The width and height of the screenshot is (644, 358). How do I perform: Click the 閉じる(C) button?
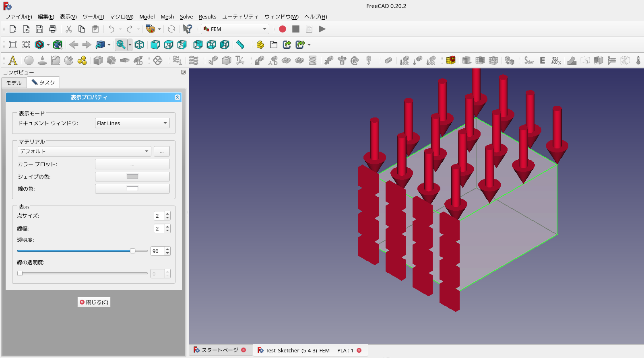tap(94, 302)
